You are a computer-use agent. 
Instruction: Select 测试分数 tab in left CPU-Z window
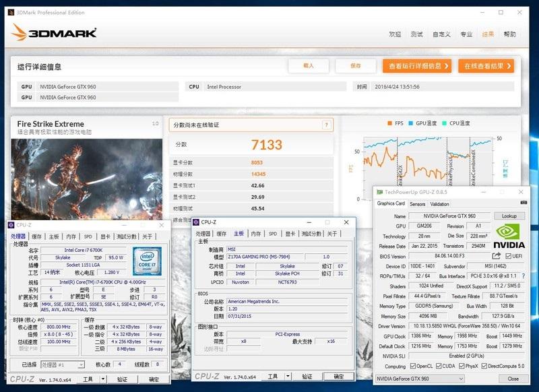click(x=127, y=236)
